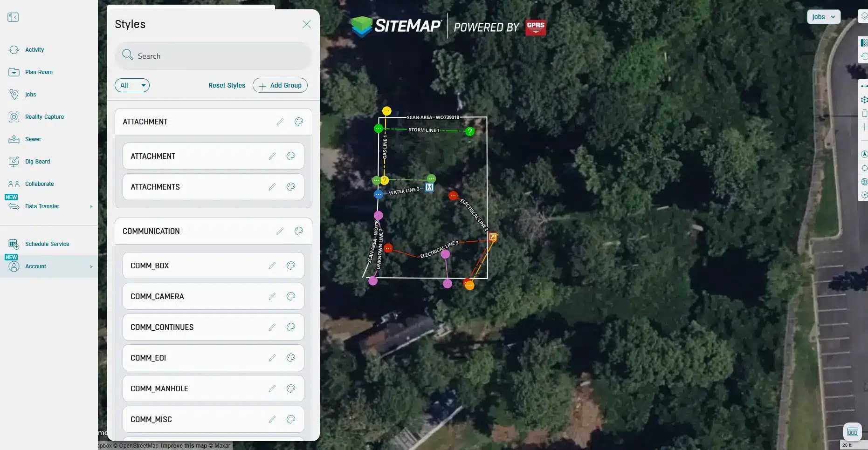Open the map history clock icon
Image resolution: width=868 pixels, height=450 pixels.
point(865,56)
